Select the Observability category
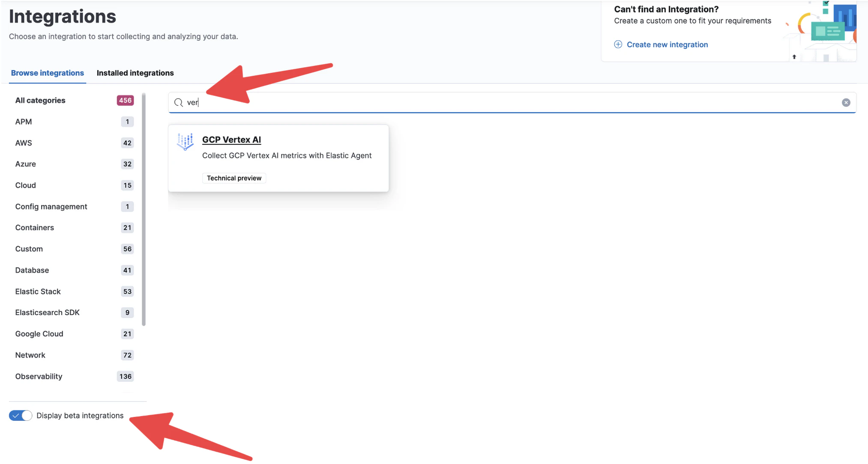Viewport: 868px width, 464px height. tap(74, 376)
